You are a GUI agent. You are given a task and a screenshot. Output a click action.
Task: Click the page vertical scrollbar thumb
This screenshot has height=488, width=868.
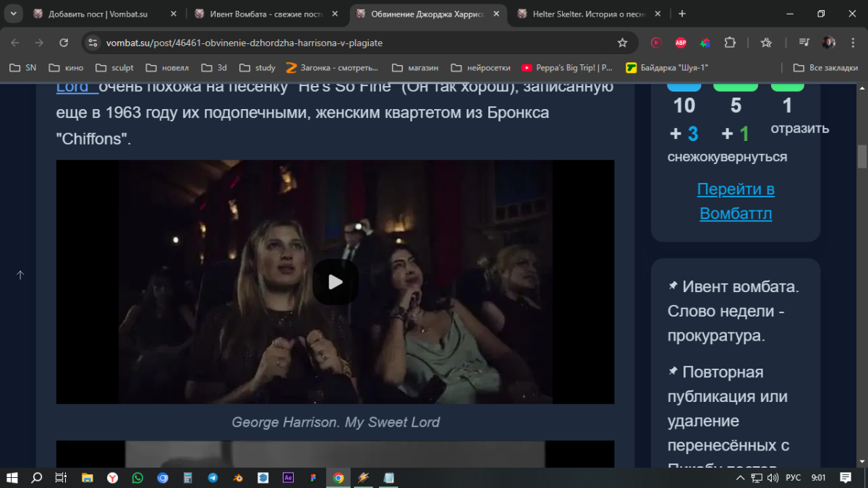pyautogui.click(x=861, y=156)
